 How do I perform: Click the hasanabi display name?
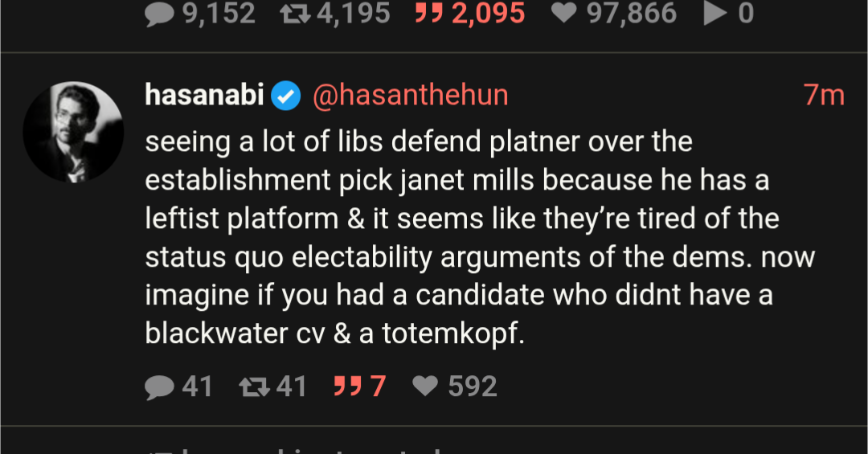click(x=204, y=96)
